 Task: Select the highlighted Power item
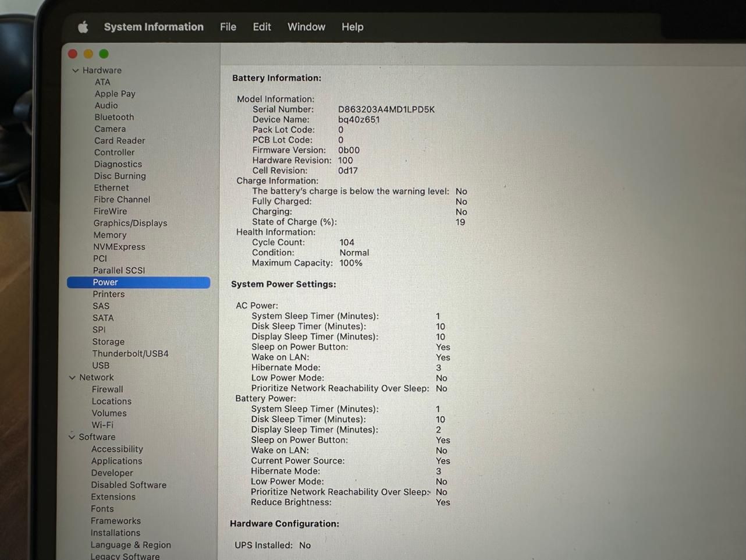click(138, 282)
